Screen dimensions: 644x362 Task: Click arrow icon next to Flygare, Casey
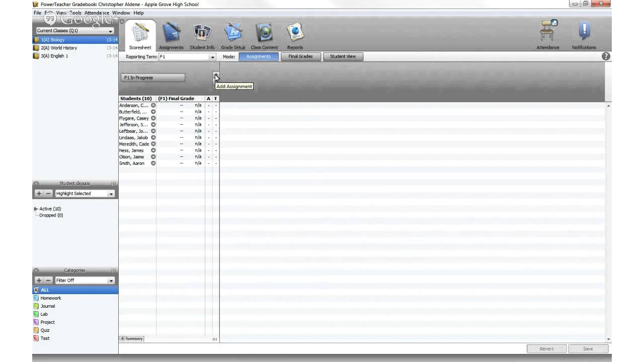[x=153, y=118]
